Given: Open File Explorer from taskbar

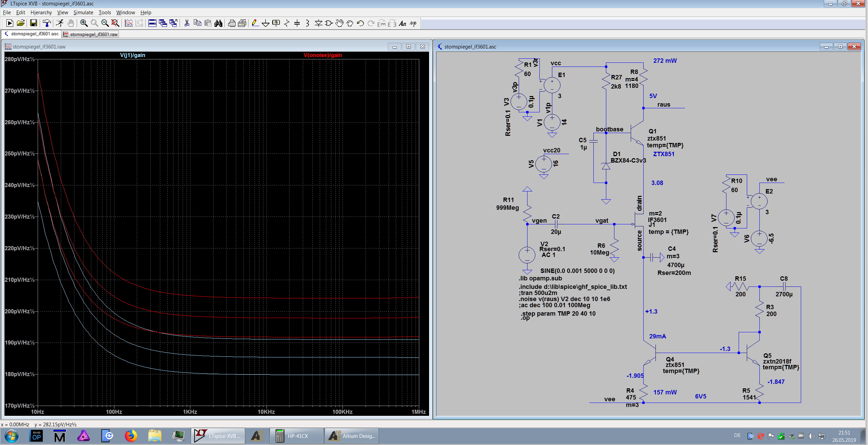Looking at the screenshot, I should pyautogui.click(x=155, y=436).
